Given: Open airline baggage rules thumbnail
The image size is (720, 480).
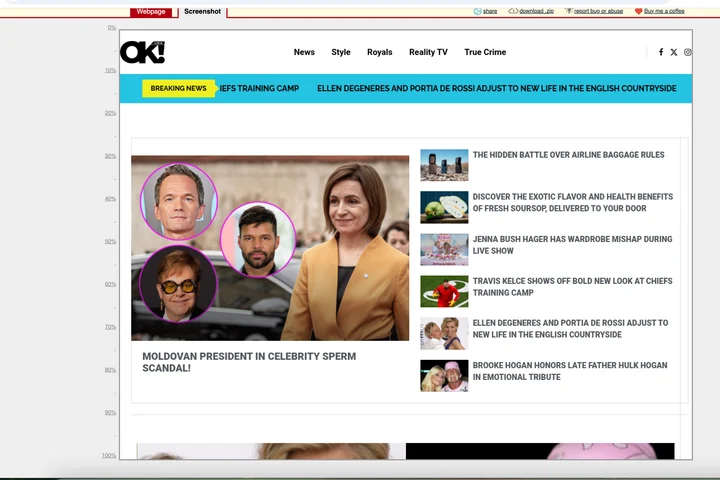Looking at the screenshot, I should (444, 165).
